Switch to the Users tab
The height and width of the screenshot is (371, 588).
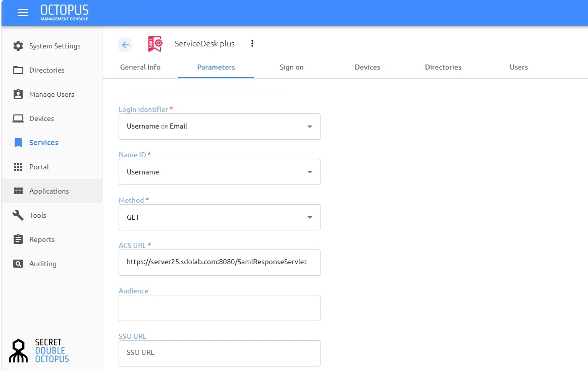[x=519, y=67]
